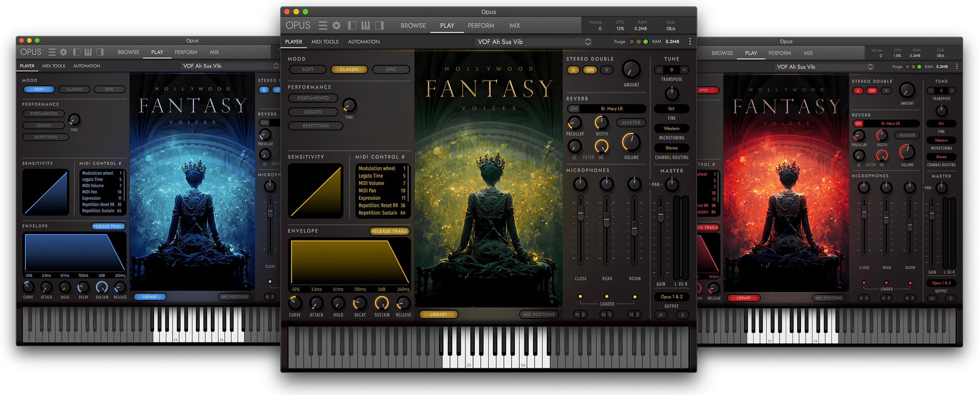The height and width of the screenshot is (395, 980).
Task: Toggle the piano keyboard icon in the center window toolbar
Action: tap(365, 26)
